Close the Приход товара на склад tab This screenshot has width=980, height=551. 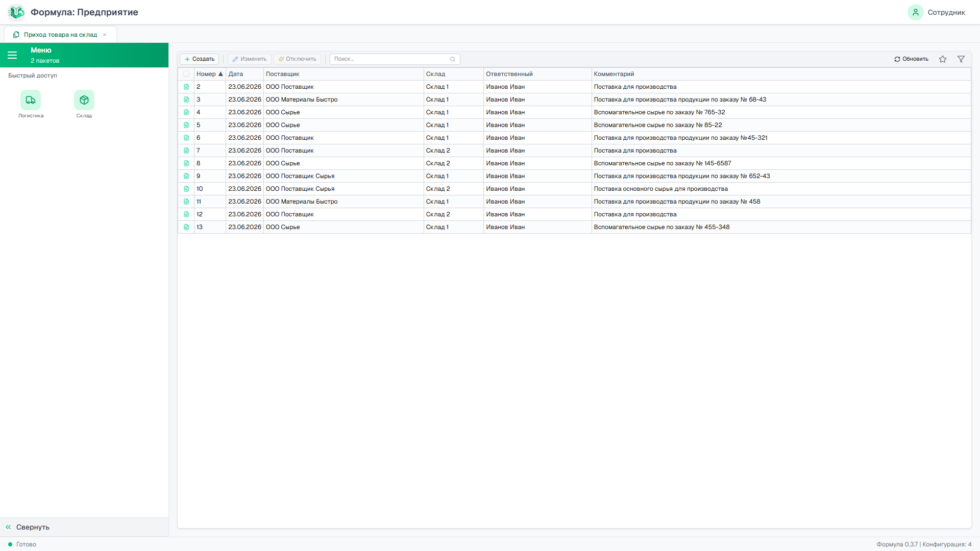tap(105, 35)
